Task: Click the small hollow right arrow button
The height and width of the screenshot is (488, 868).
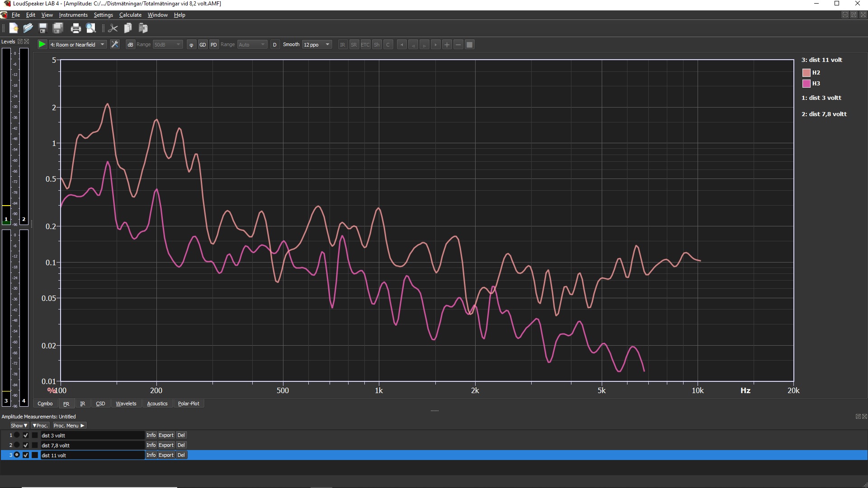Action: [425, 44]
